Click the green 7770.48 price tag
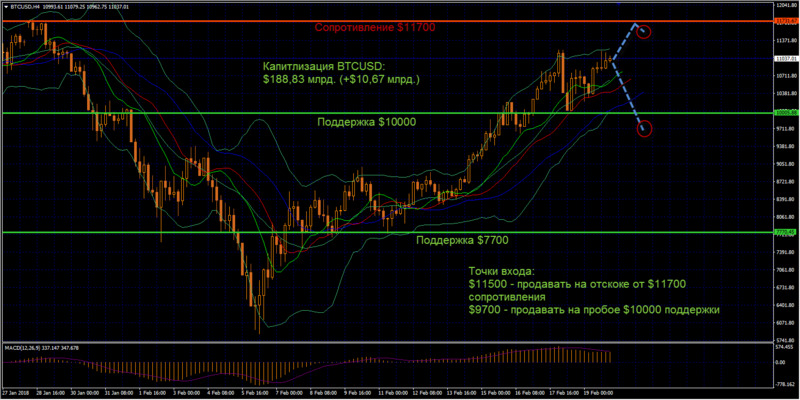Image resolution: width=800 pixels, height=400 pixels. 786,232
